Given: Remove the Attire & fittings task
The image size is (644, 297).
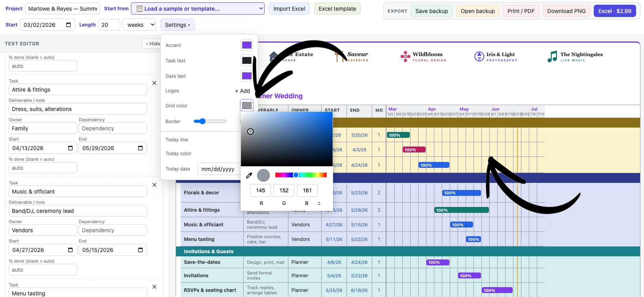Looking at the screenshot, I should pos(154,83).
